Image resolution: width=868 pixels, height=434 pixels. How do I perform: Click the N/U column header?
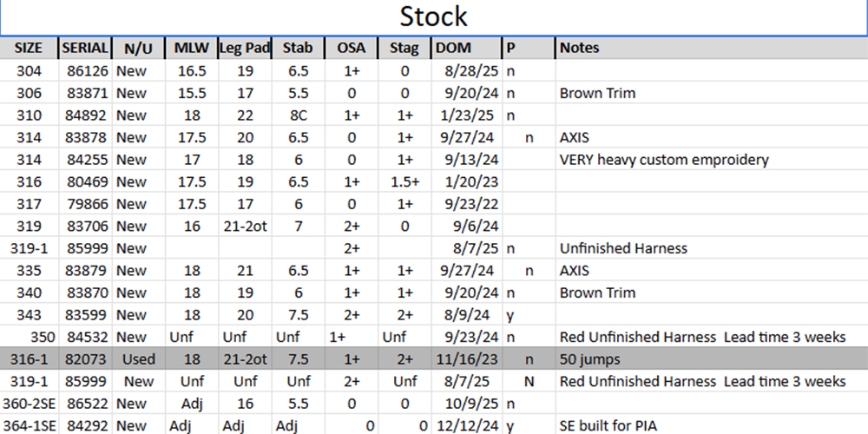(138, 48)
